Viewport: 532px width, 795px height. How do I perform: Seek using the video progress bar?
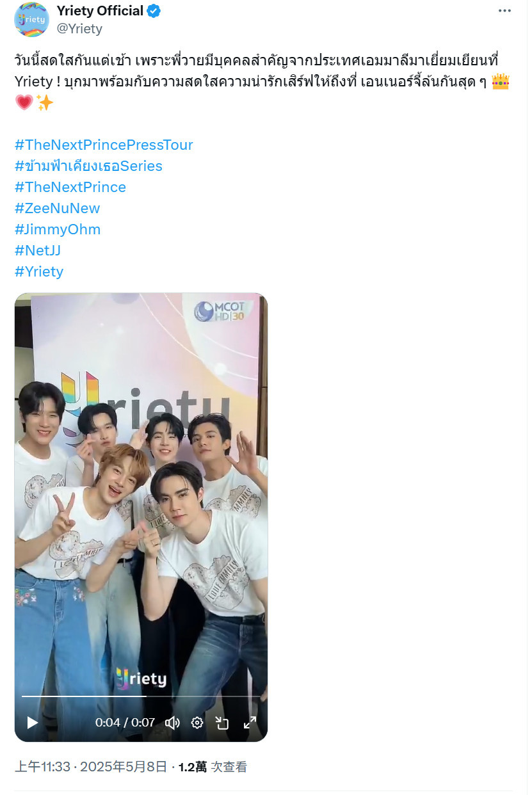[x=141, y=696]
